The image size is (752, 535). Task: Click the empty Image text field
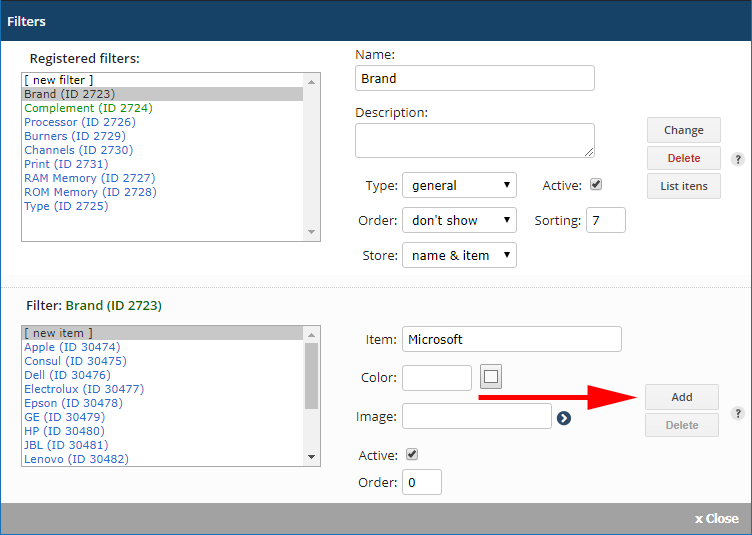point(476,416)
